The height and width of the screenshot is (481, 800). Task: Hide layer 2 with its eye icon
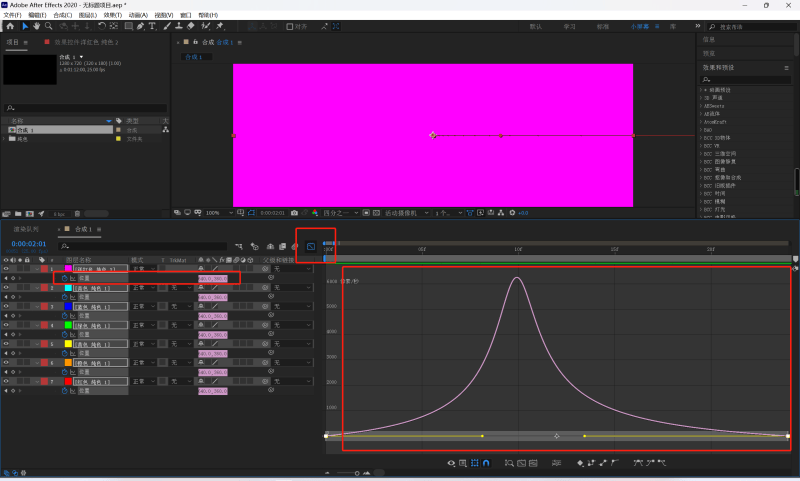click(5, 288)
